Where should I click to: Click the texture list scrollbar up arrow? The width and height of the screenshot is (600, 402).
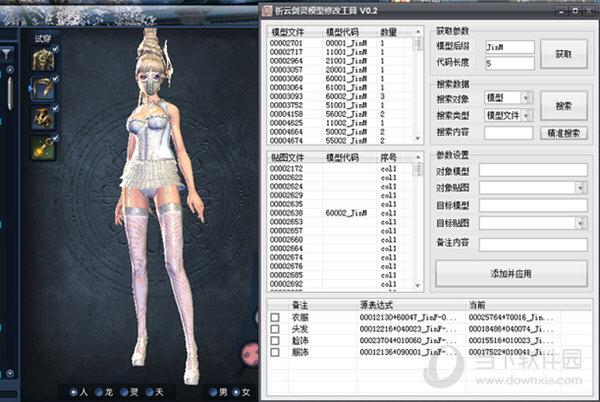[x=418, y=157]
